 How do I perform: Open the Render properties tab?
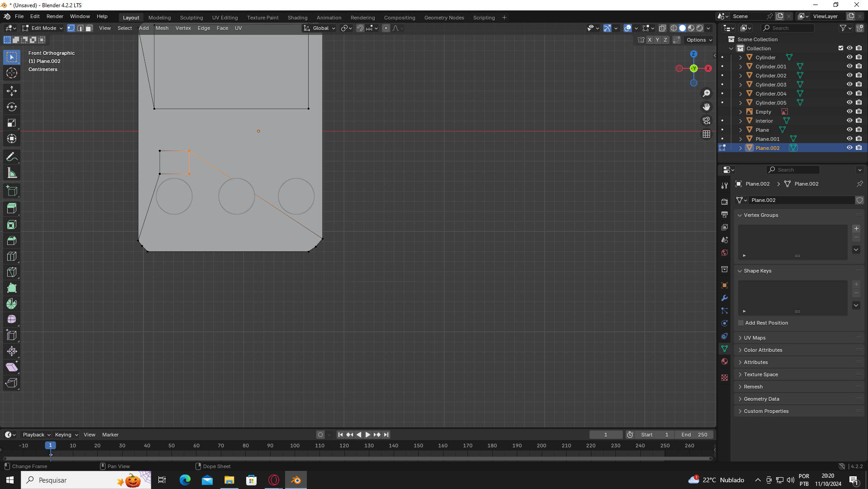coord(725,201)
